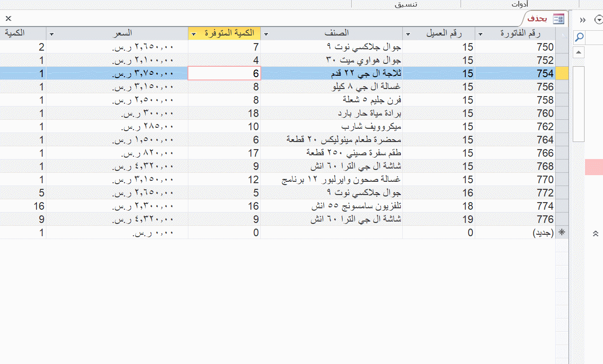The width and height of the screenshot is (603, 364).
Task: Collapse group with double up chevron
Action: coord(596,233)
